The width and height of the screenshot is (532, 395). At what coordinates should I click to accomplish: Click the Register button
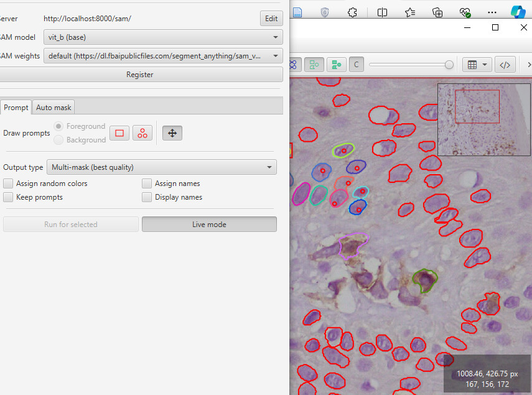click(x=139, y=74)
